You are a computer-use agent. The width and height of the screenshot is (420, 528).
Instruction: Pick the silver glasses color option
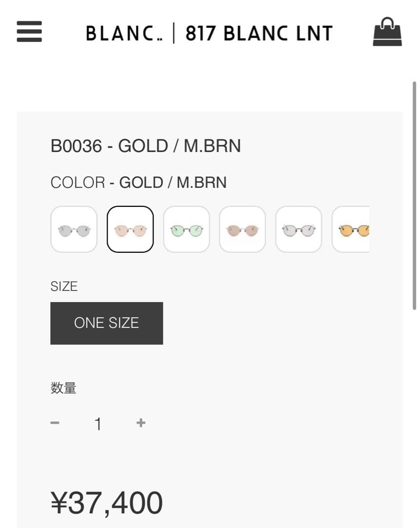pyautogui.click(x=298, y=229)
